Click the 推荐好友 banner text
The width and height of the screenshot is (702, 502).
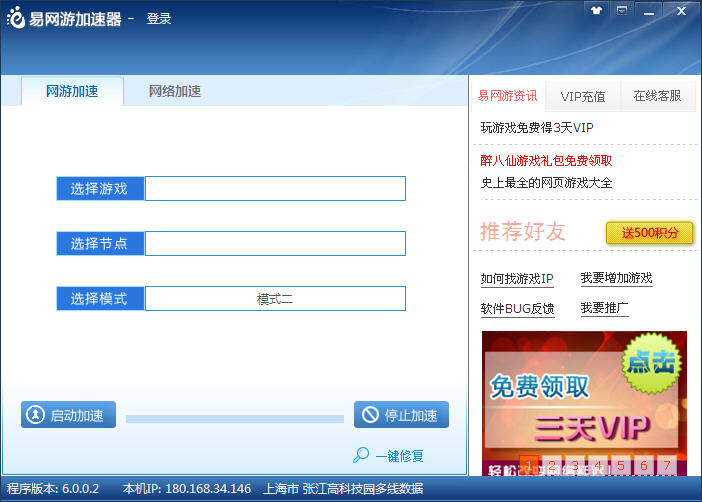point(522,232)
